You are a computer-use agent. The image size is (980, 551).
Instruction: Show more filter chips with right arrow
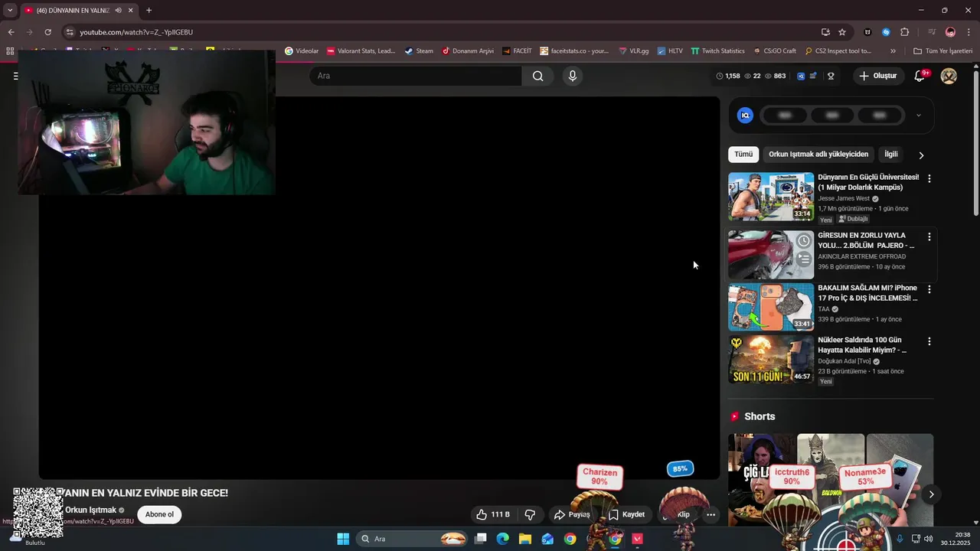click(921, 155)
